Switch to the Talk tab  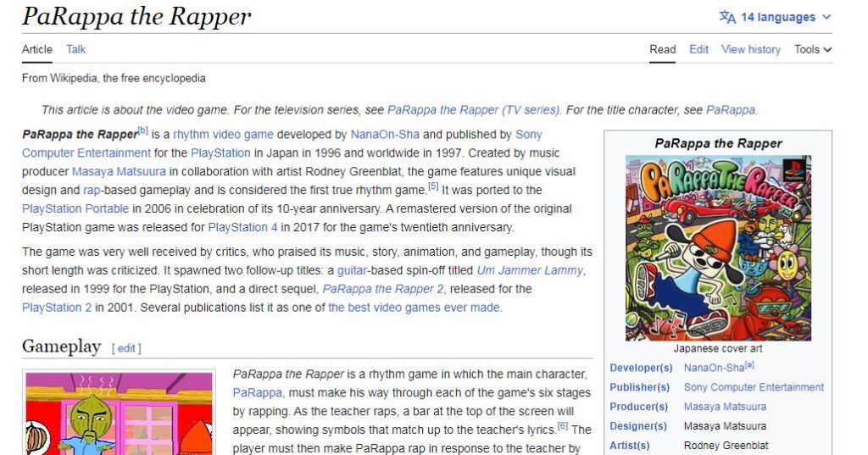point(75,49)
